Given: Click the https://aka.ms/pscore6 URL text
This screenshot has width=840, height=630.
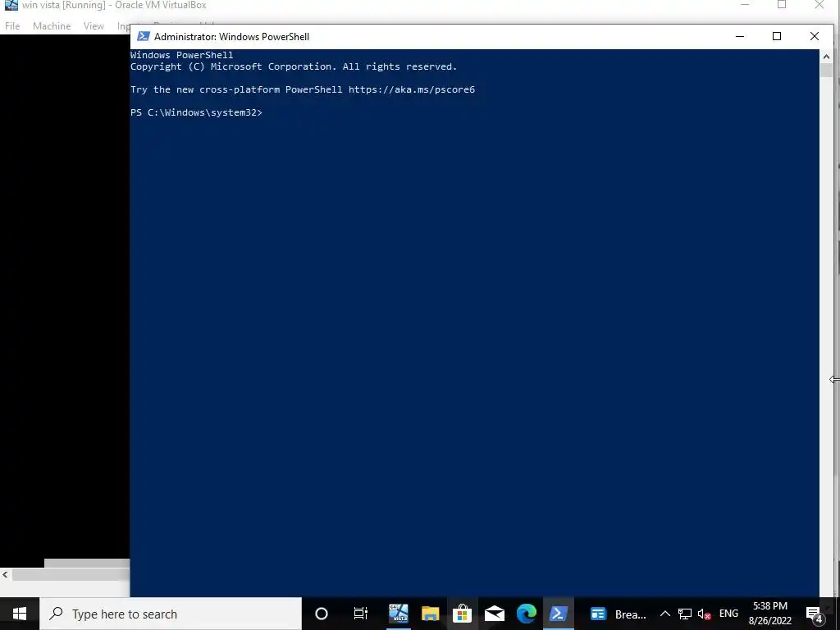Looking at the screenshot, I should click(x=412, y=89).
